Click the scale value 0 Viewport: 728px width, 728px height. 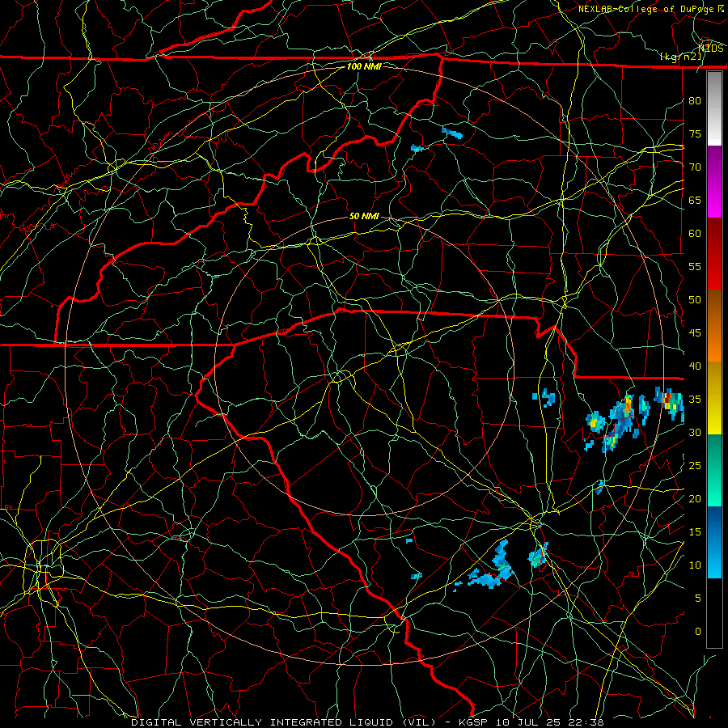698,632
